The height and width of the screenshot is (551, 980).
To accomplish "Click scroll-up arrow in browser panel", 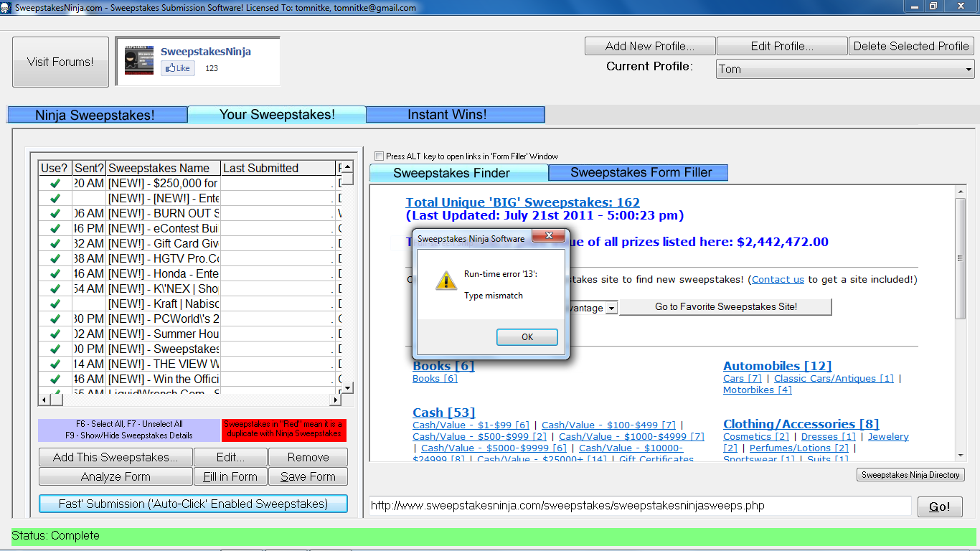I will click(960, 191).
